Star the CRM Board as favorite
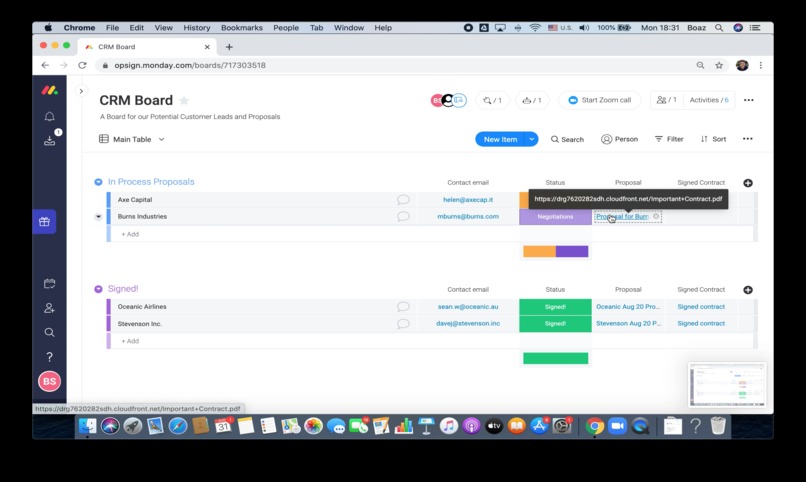Image resolution: width=806 pixels, height=482 pixels. point(184,100)
